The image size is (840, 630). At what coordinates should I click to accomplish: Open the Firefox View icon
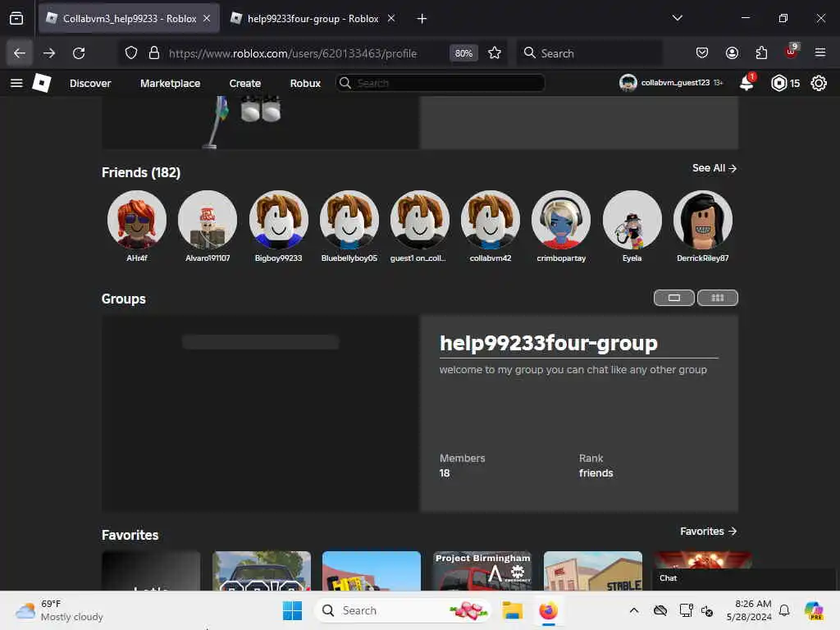tap(16, 18)
